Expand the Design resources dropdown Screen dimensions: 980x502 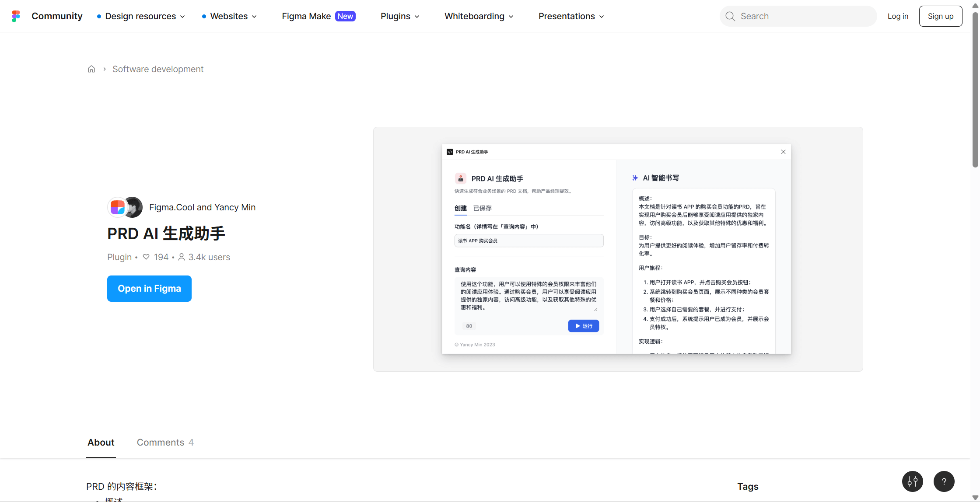pos(145,16)
